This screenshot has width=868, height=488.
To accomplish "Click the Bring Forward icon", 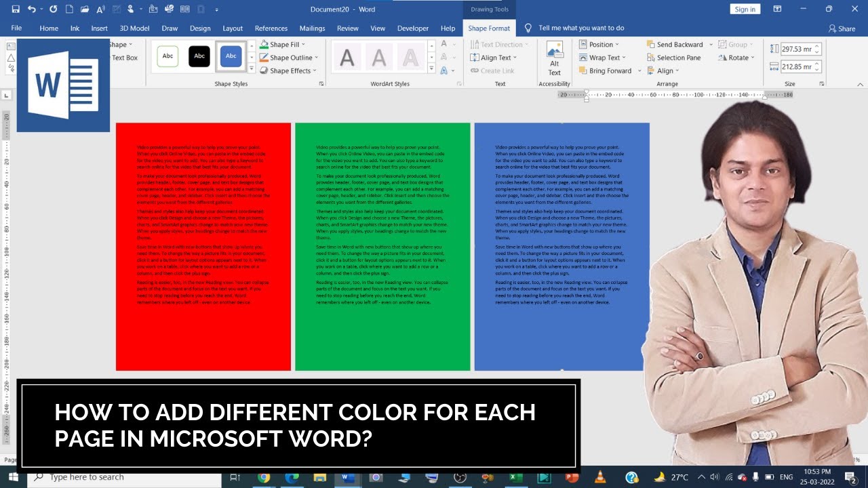I will click(583, 70).
